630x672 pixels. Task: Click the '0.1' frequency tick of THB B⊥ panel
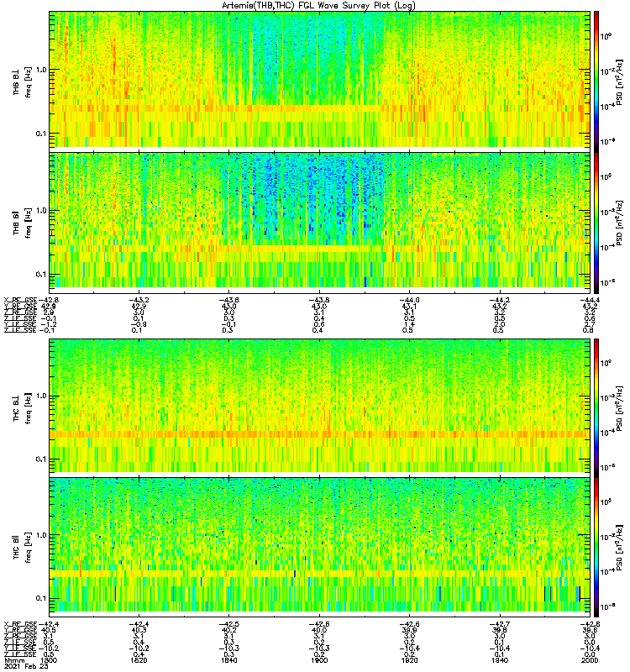pyautogui.click(x=41, y=134)
